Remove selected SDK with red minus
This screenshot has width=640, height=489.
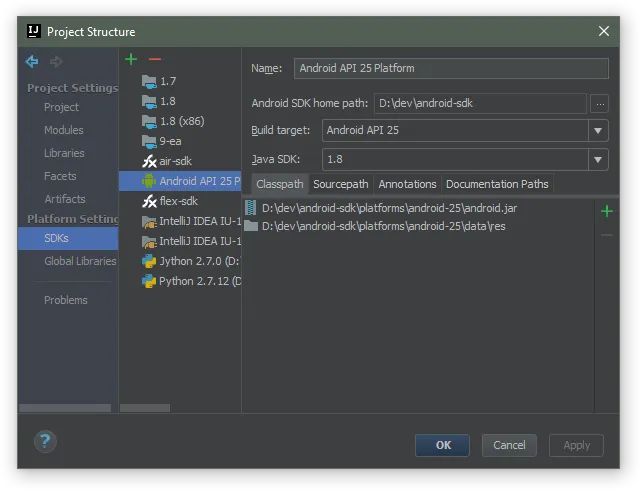tap(155, 60)
